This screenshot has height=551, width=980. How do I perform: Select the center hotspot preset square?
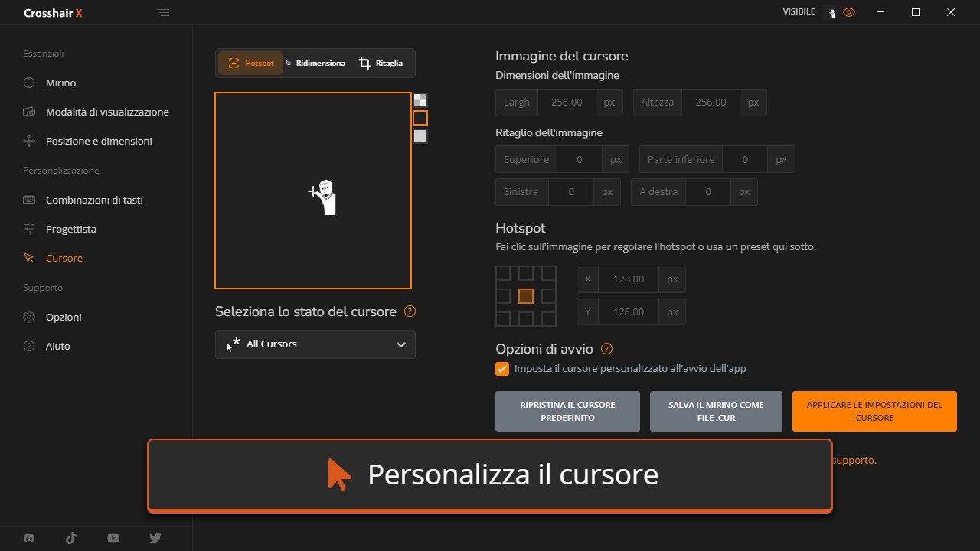pyautogui.click(x=525, y=296)
